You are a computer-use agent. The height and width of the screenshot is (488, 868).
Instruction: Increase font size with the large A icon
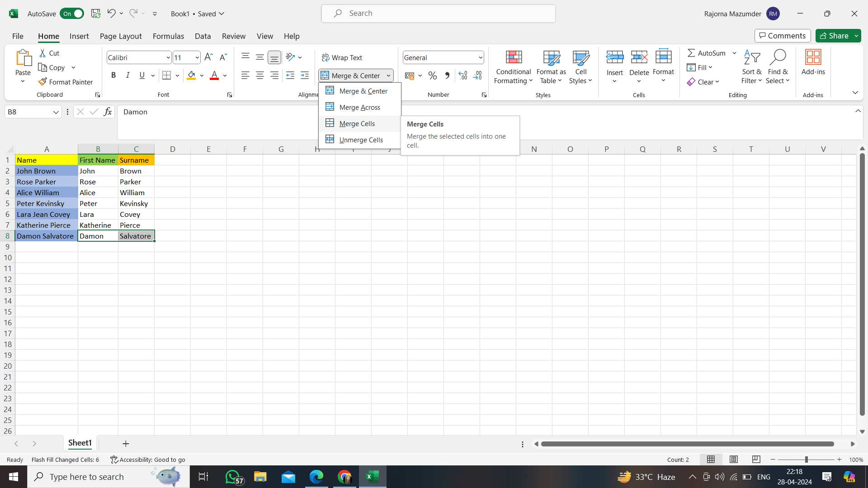[208, 57]
